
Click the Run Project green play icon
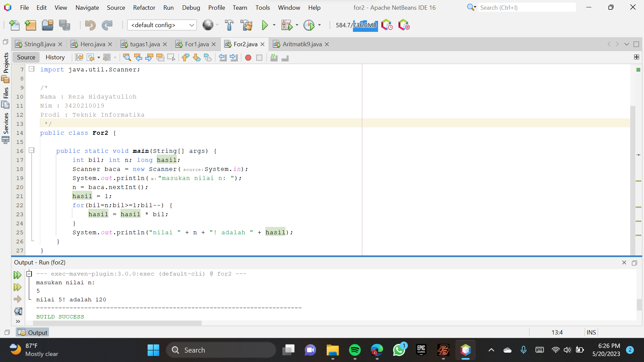tap(265, 25)
